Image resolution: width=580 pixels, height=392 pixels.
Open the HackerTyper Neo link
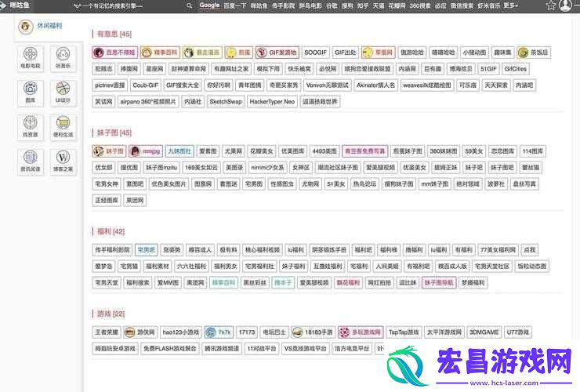click(x=272, y=101)
